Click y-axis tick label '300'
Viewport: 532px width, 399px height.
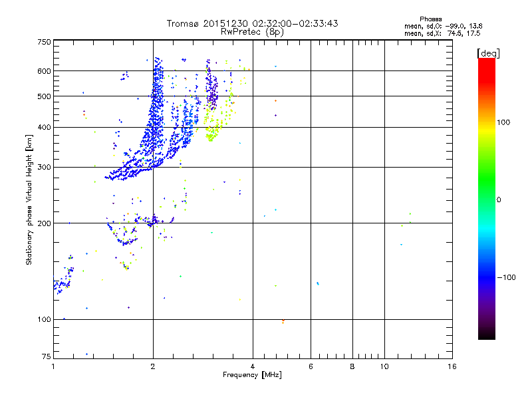[44, 168]
